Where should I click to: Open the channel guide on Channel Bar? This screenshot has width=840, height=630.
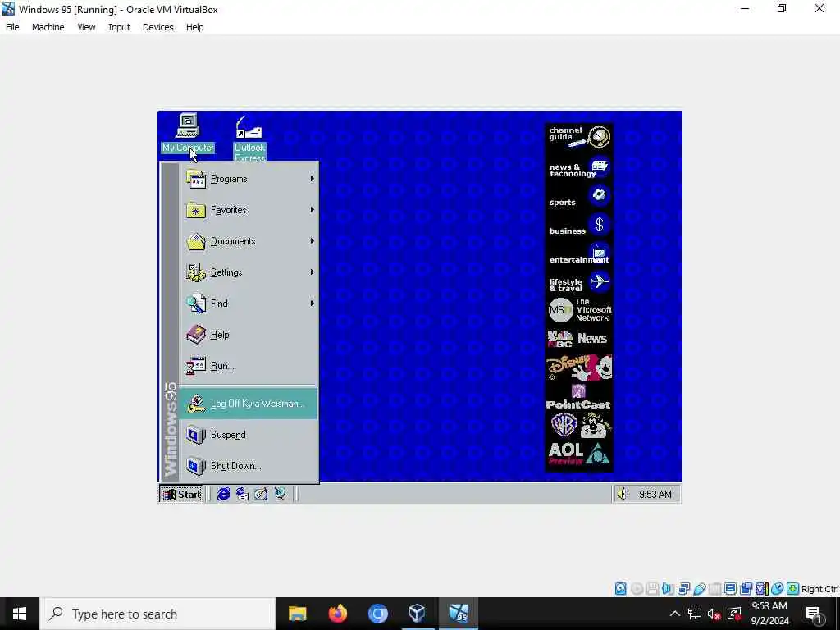coord(579,137)
